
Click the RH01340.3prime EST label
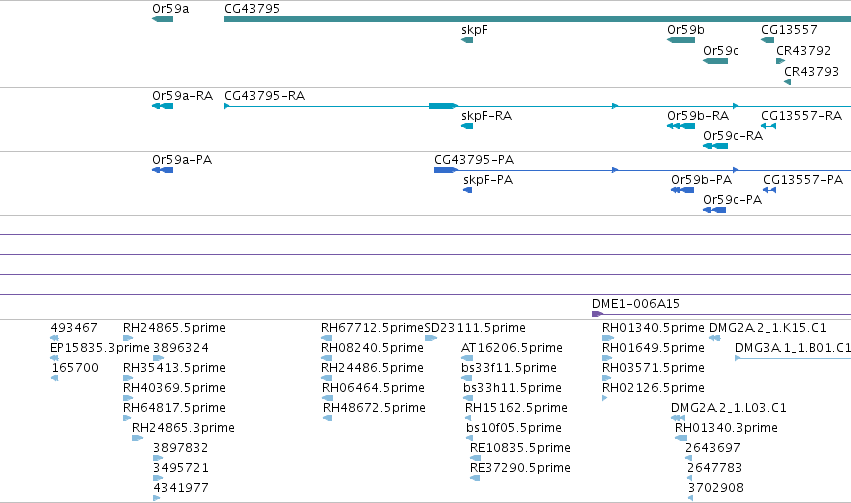[x=726, y=428]
